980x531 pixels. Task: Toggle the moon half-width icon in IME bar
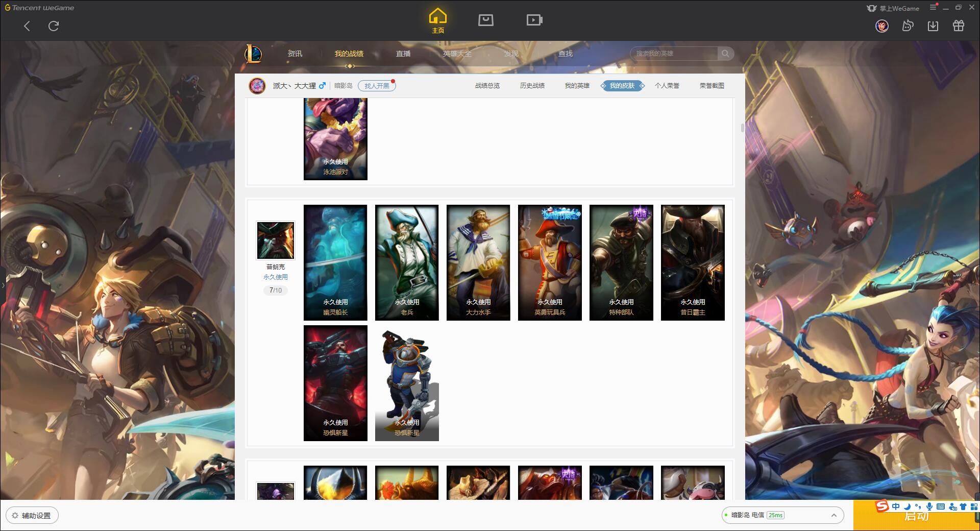(907, 506)
